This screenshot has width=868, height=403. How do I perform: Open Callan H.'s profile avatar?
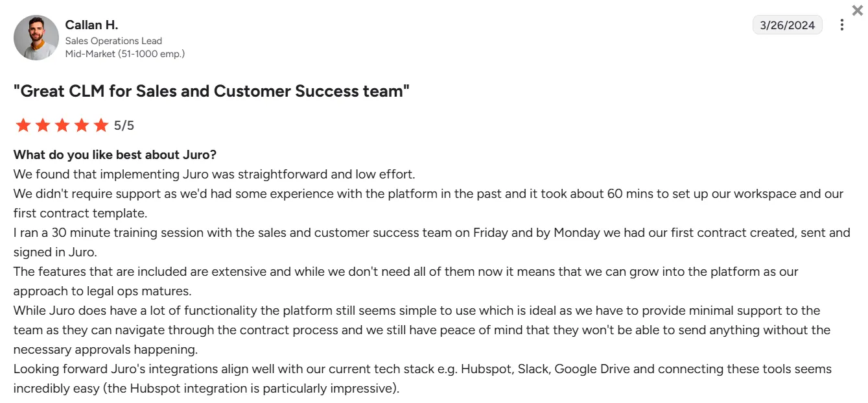(x=36, y=38)
